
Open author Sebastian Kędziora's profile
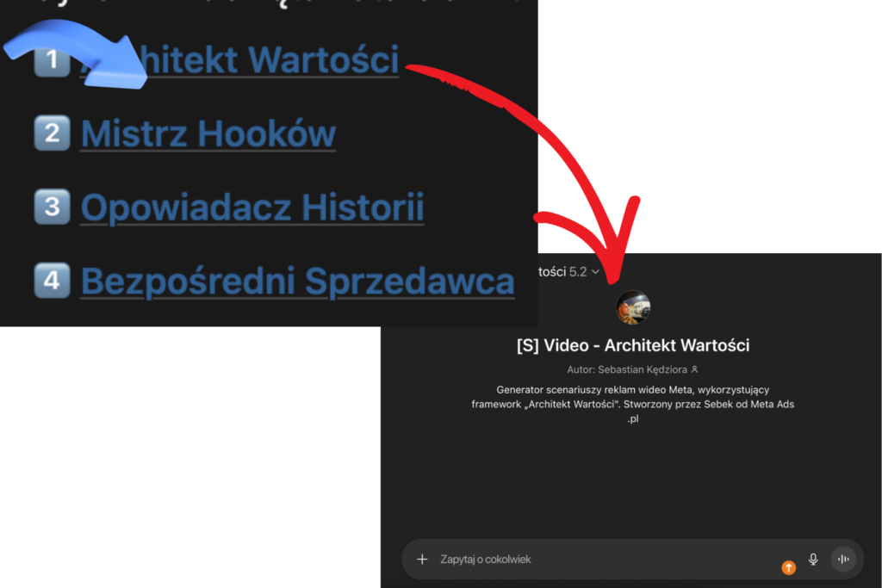tap(642, 369)
